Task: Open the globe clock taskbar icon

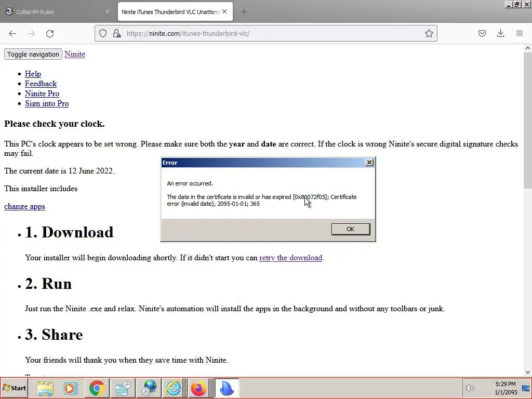Action: pos(149,388)
